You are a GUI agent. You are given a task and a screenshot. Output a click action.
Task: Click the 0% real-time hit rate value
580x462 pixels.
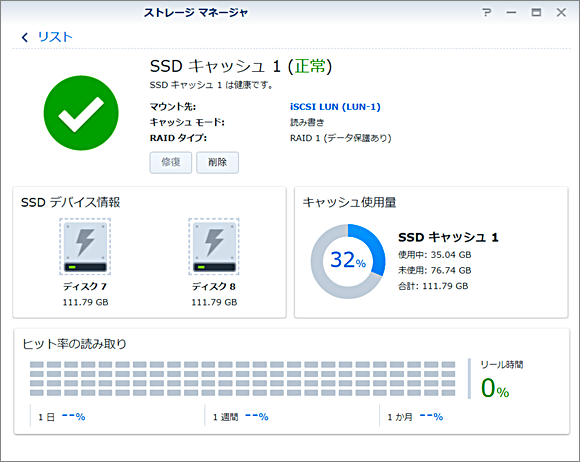(495, 388)
